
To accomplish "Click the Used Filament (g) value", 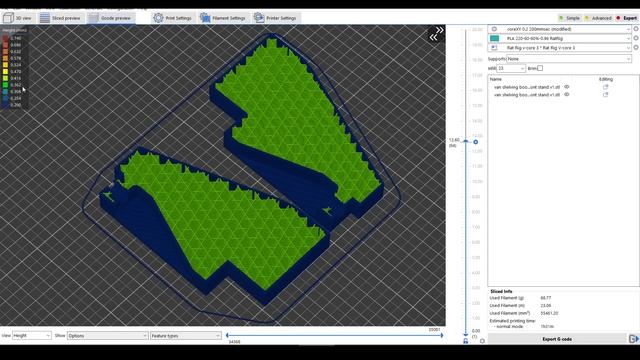I will click(x=546, y=298).
